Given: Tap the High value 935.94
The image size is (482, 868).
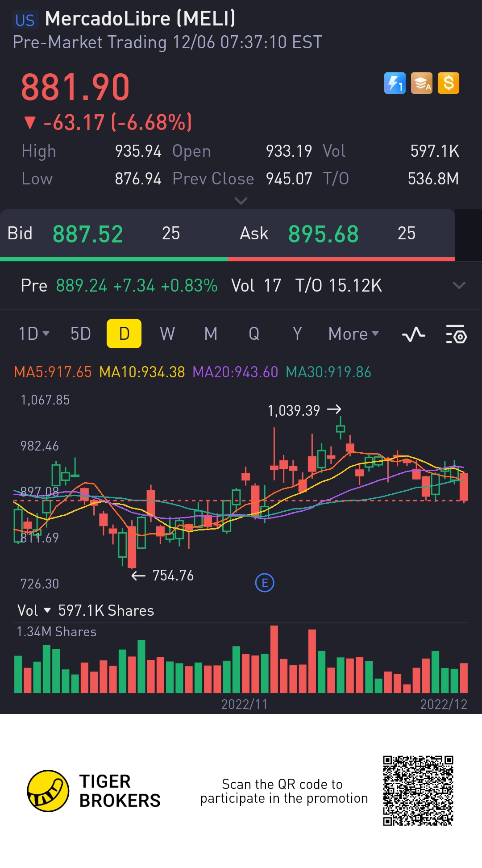Looking at the screenshot, I should pyautogui.click(x=138, y=151).
